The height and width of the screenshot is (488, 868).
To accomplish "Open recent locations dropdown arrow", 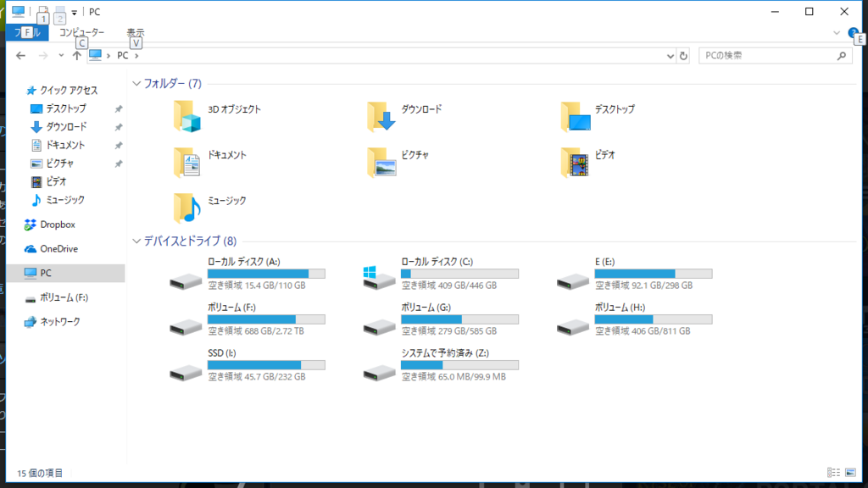I will coord(61,55).
